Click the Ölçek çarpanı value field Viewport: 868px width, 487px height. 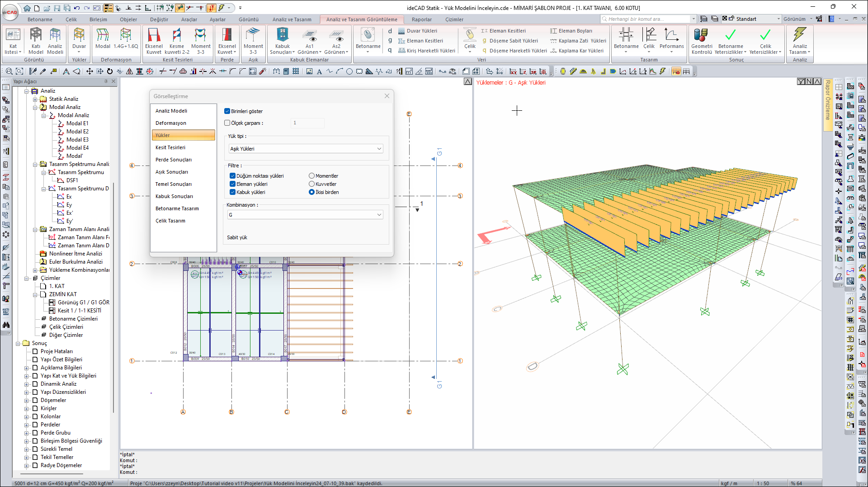[x=307, y=123]
